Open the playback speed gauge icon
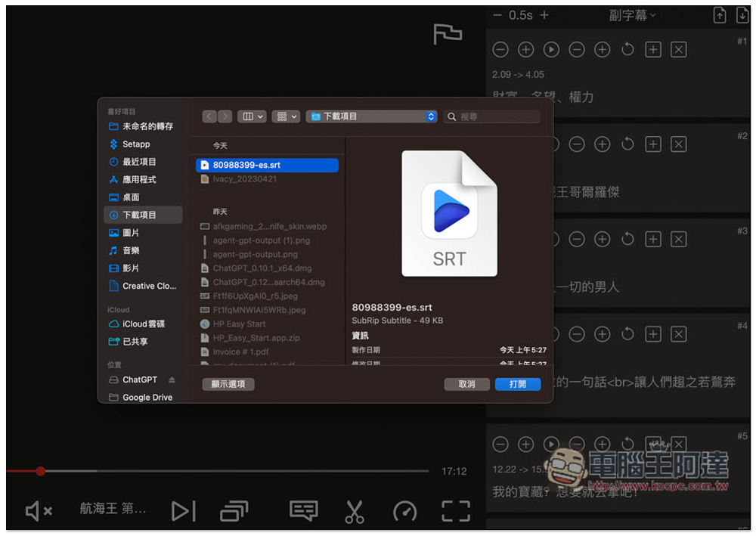756x536 pixels. (404, 511)
